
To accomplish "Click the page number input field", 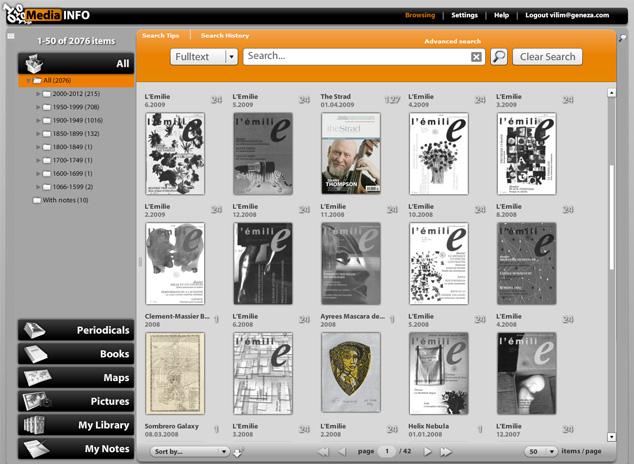I will pyautogui.click(x=387, y=451).
